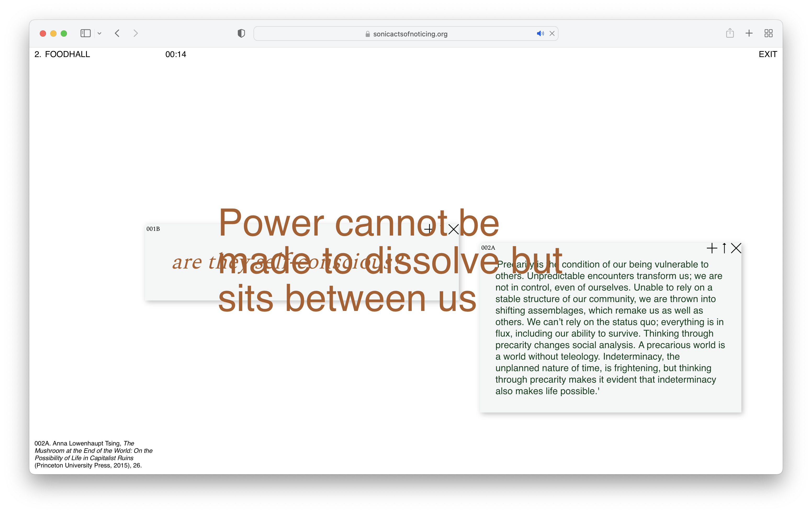Screen dimensions: 812x513
Task: Expand the sidebar dropdown chevron
Action: (99, 34)
